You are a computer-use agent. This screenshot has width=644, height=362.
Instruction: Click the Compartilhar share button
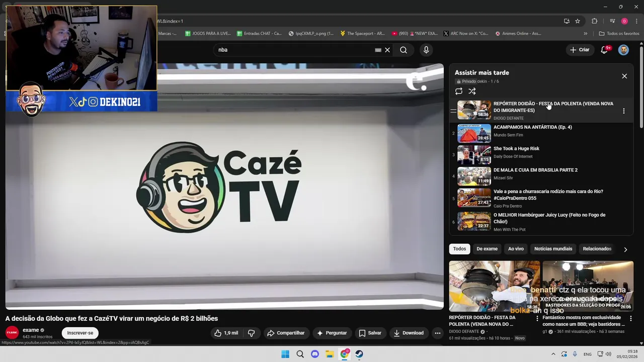pos(286,333)
